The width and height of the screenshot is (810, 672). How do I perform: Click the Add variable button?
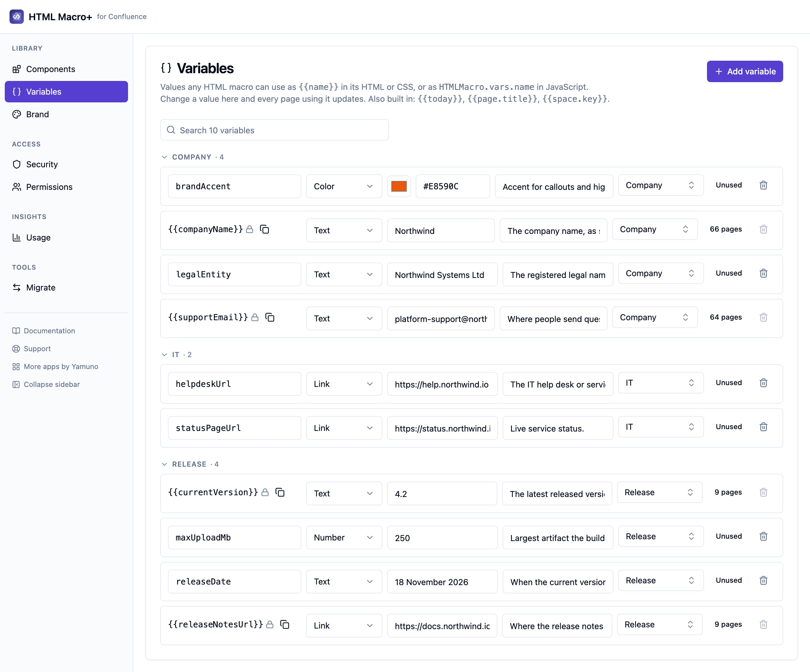click(745, 71)
